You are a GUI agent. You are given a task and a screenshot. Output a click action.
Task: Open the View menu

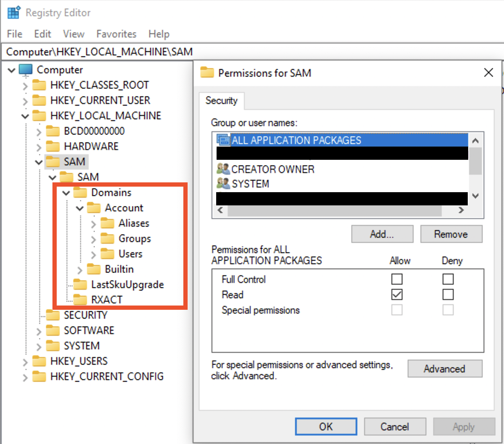point(74,34)
